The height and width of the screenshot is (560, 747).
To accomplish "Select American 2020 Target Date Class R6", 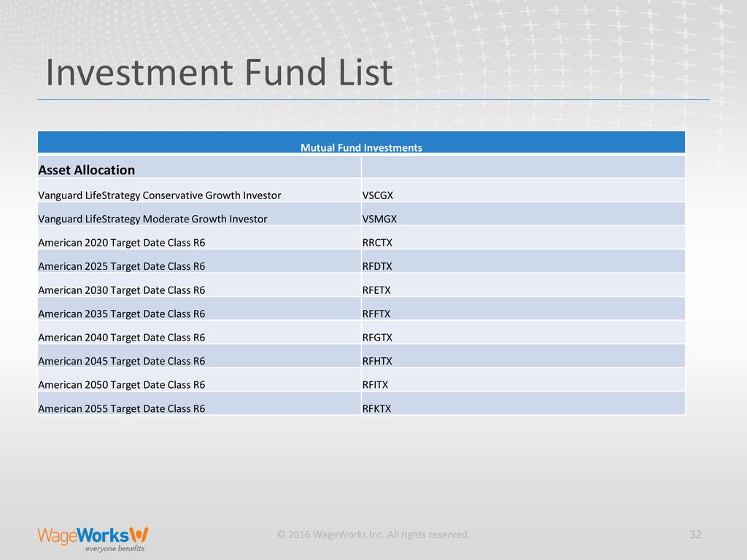I will 122,243.
